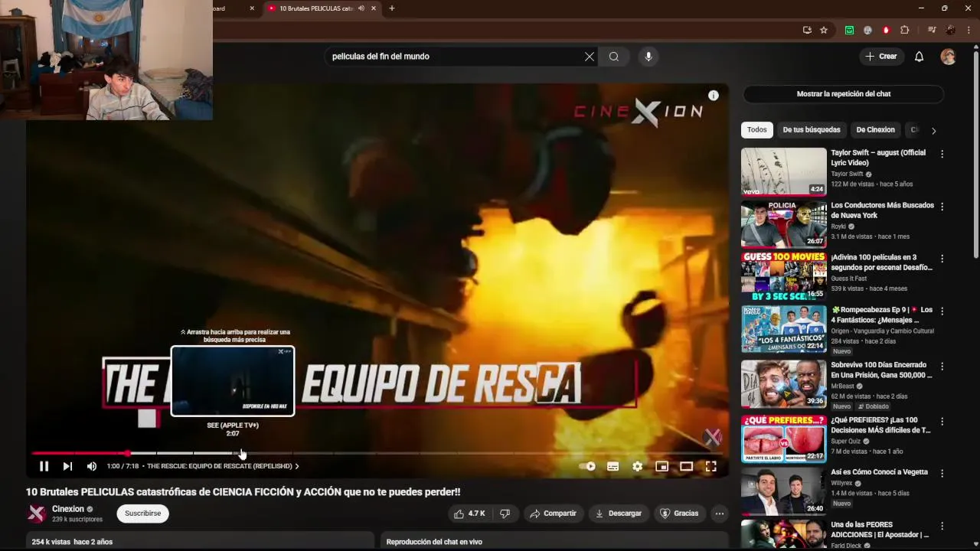Click the page vertical scrollbar
Viewport: 980px width, 551px height.
(x=975, y=153)
